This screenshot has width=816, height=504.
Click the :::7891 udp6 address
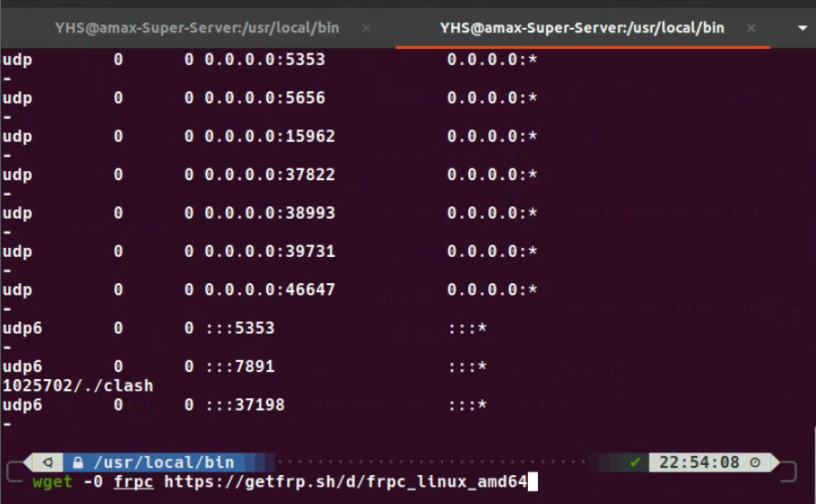point(239,366)
